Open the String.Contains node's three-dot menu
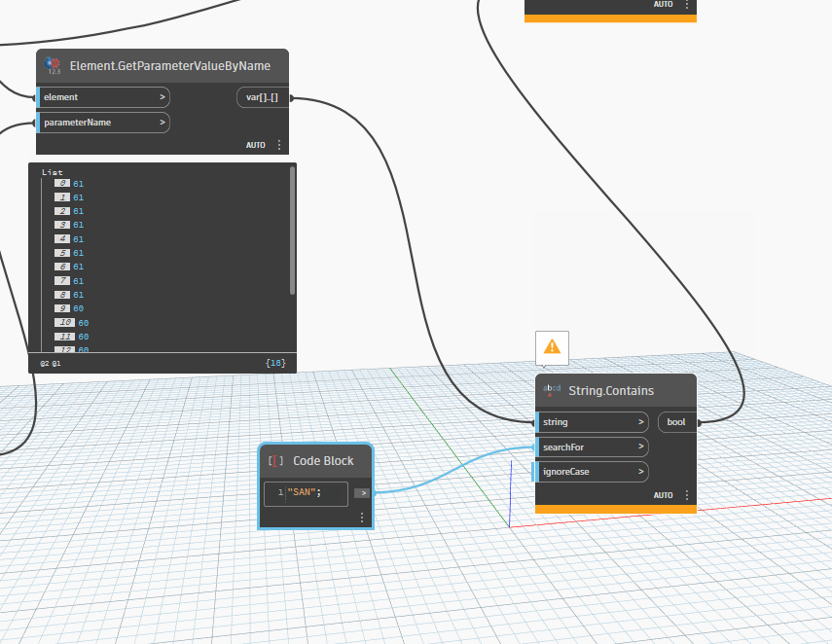The height and width of the screenshot is (644, 832). click(x=687, y=495)
